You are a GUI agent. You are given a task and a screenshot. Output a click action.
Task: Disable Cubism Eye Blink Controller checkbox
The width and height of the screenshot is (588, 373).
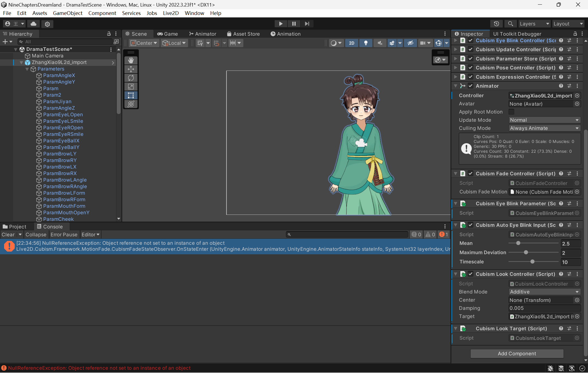point(470,41)
